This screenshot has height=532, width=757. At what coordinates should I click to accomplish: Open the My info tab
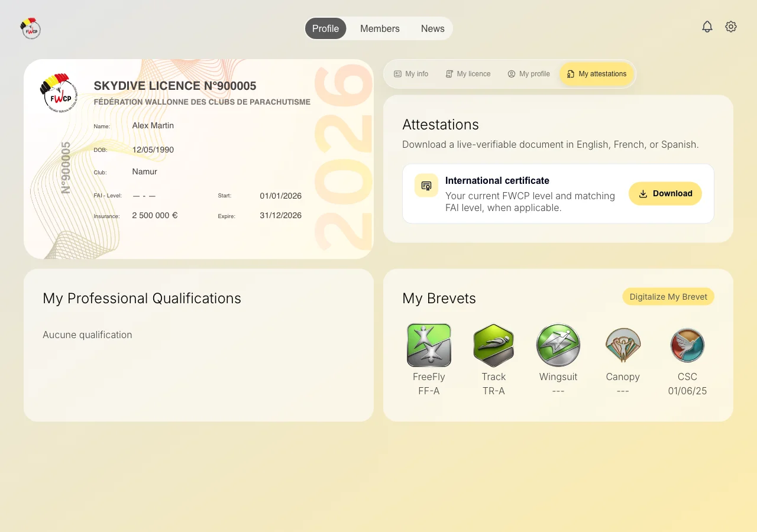tap(411, 74)
